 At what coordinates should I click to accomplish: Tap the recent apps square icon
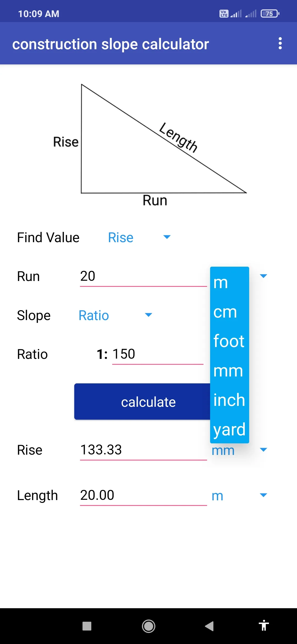tap(87, 626)
